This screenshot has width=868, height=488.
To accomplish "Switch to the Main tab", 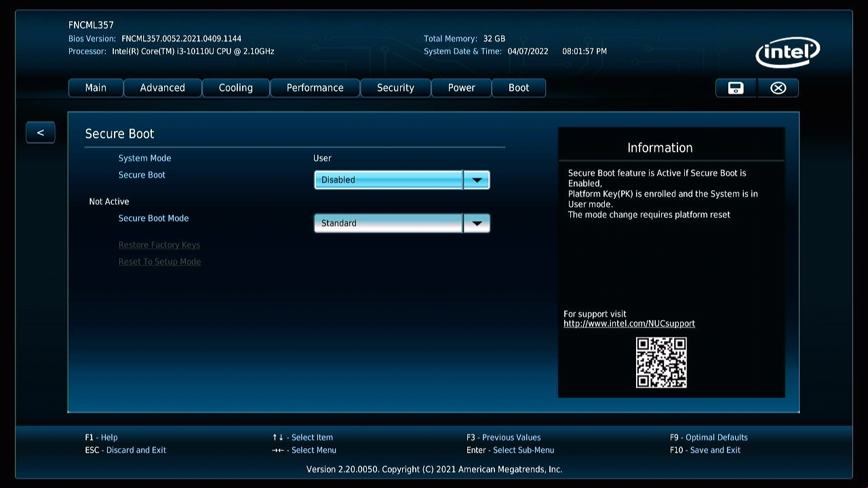I will pos(96,88).
